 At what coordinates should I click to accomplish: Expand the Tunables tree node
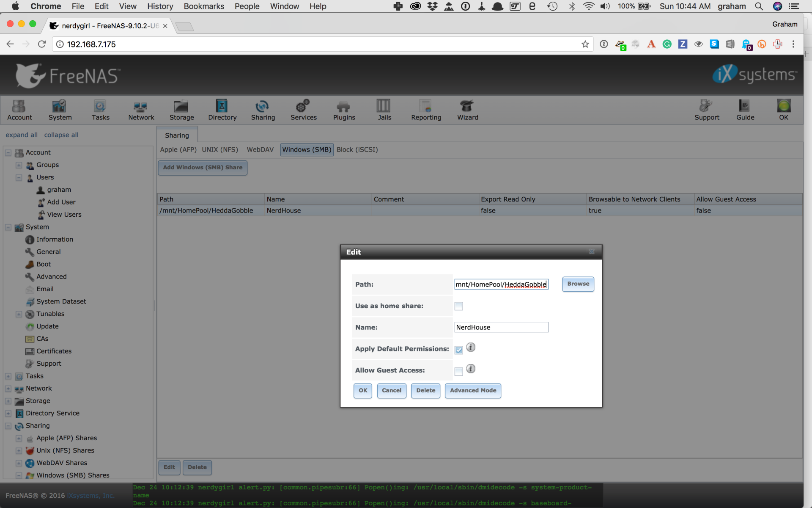click(x=19, y=314)
